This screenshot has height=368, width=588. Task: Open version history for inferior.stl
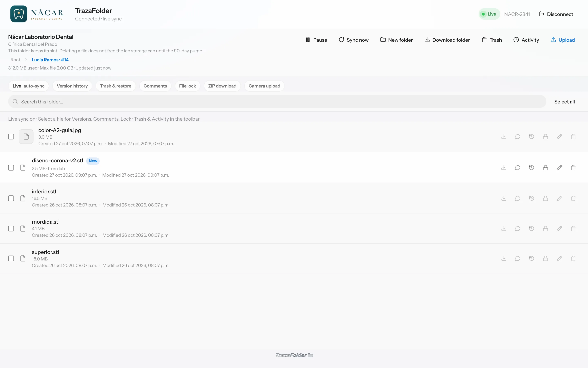click(x=531, y=198)
